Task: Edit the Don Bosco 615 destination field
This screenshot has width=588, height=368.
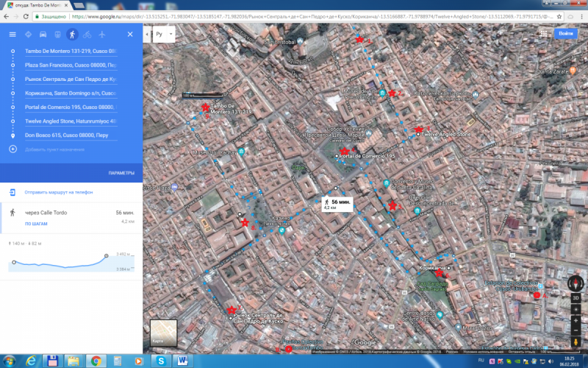Action: pyautogui.click(x=71, y=135)
